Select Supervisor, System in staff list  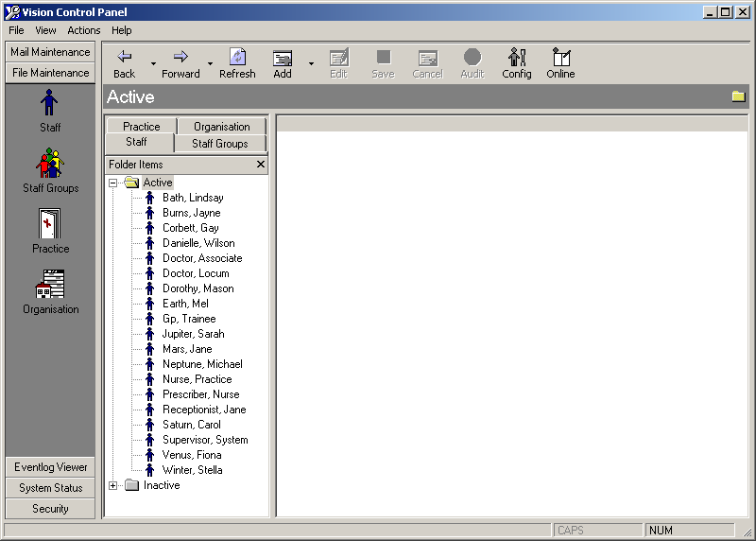(x=205, y=440)
